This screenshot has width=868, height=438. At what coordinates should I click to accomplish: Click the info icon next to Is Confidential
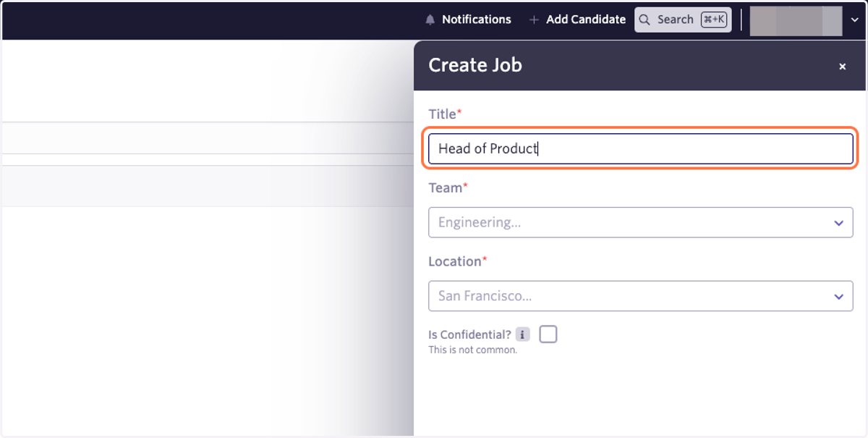[523, 334]
